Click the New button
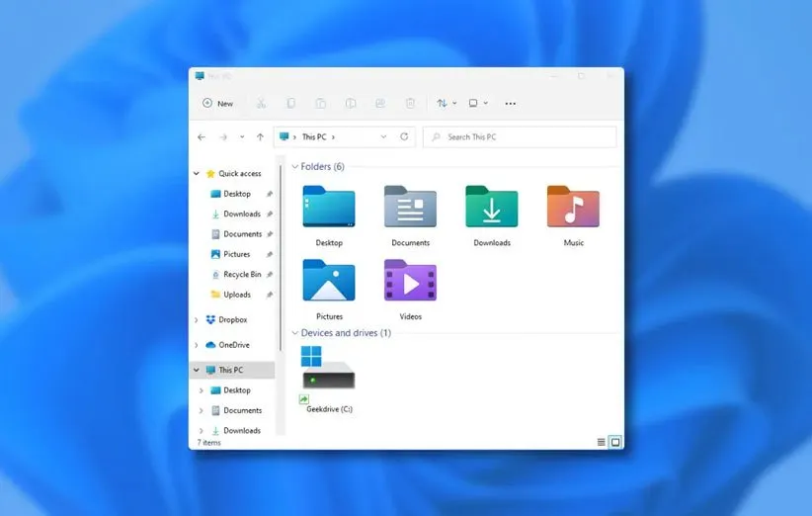 click(x=218, y=103)
